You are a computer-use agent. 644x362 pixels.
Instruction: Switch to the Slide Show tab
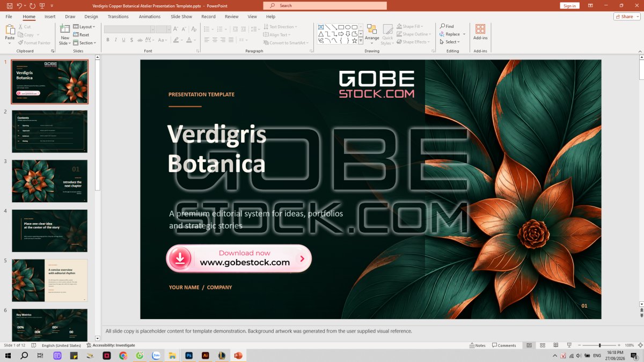[x=181, y=17]
